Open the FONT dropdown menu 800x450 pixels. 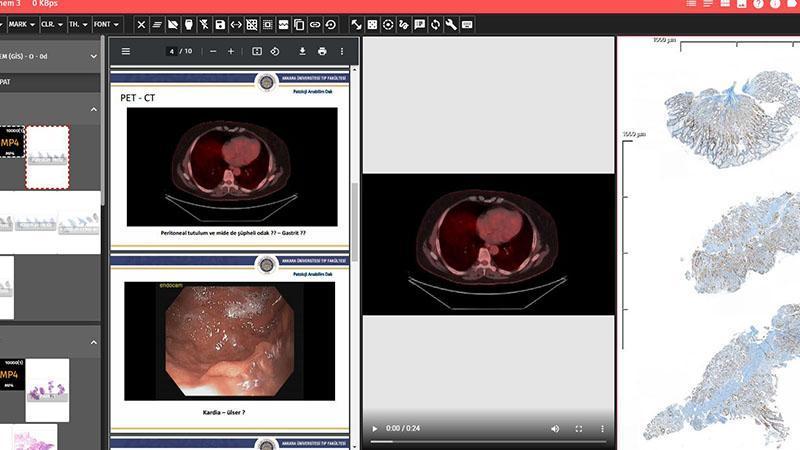[106, 24]
